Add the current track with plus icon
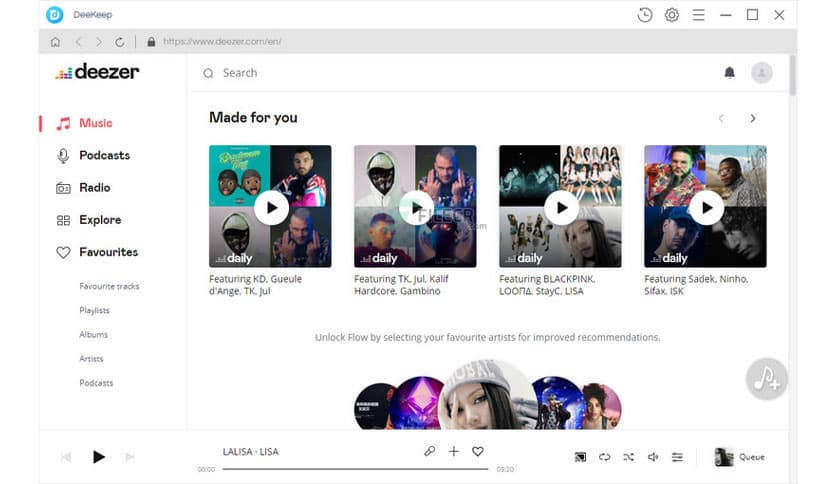836x484 pixels. click(454, 451)
